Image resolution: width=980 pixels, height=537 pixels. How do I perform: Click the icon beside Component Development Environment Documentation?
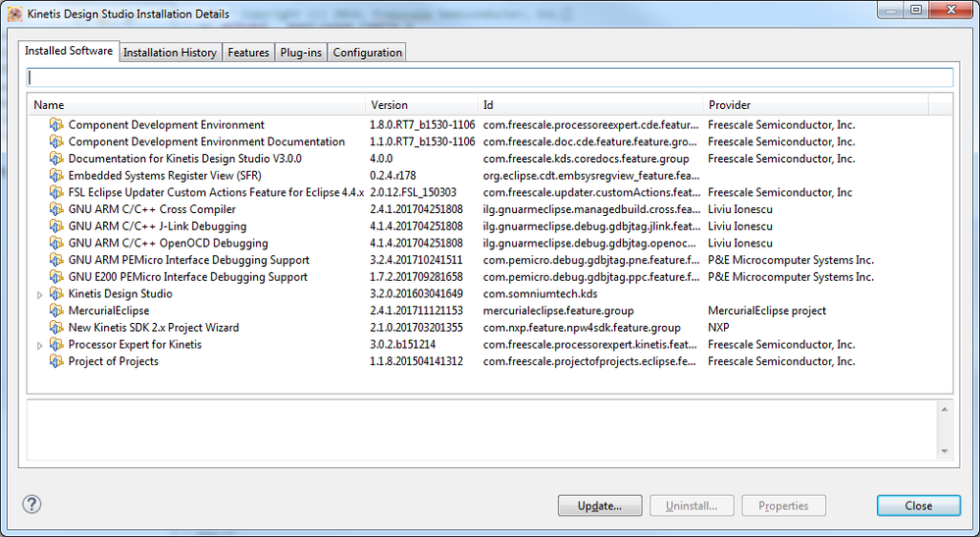[56, 142]
